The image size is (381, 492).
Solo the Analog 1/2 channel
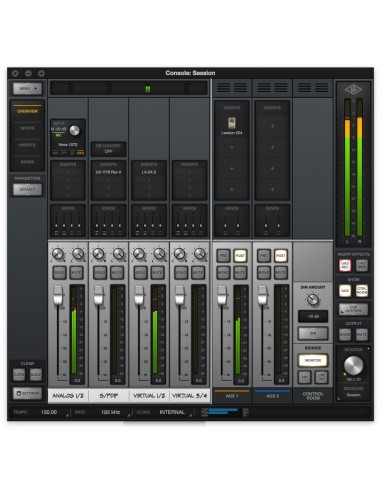(59, 273)
